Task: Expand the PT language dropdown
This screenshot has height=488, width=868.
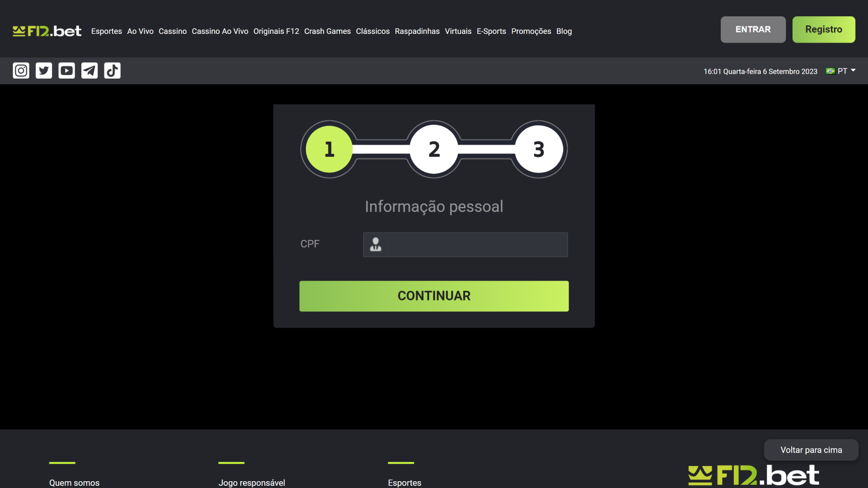Action: point(846,71)
